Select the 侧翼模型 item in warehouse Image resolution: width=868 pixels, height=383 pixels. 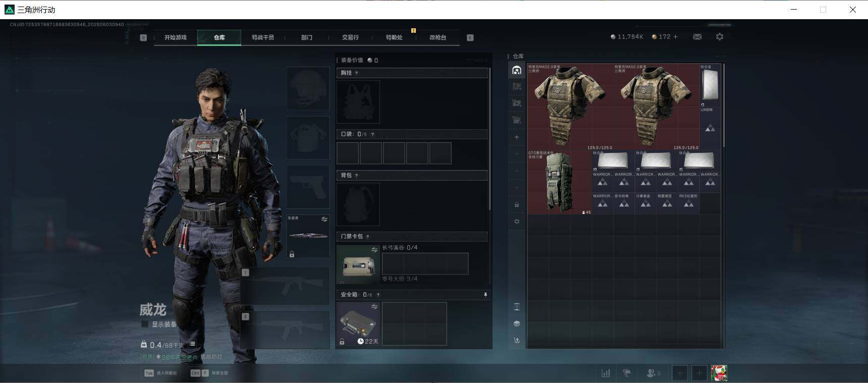[667, 204]
